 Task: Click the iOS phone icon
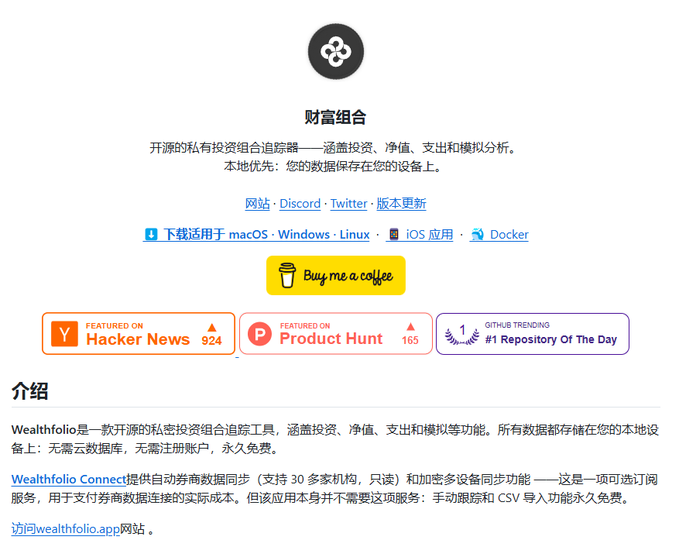(x=393, y=234)
